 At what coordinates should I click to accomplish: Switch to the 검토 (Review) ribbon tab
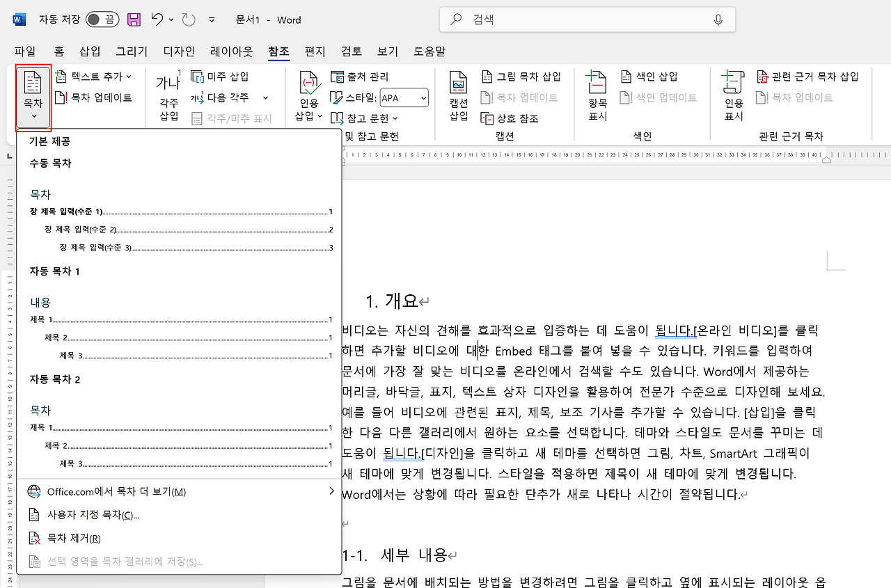(x=350, y=51)
